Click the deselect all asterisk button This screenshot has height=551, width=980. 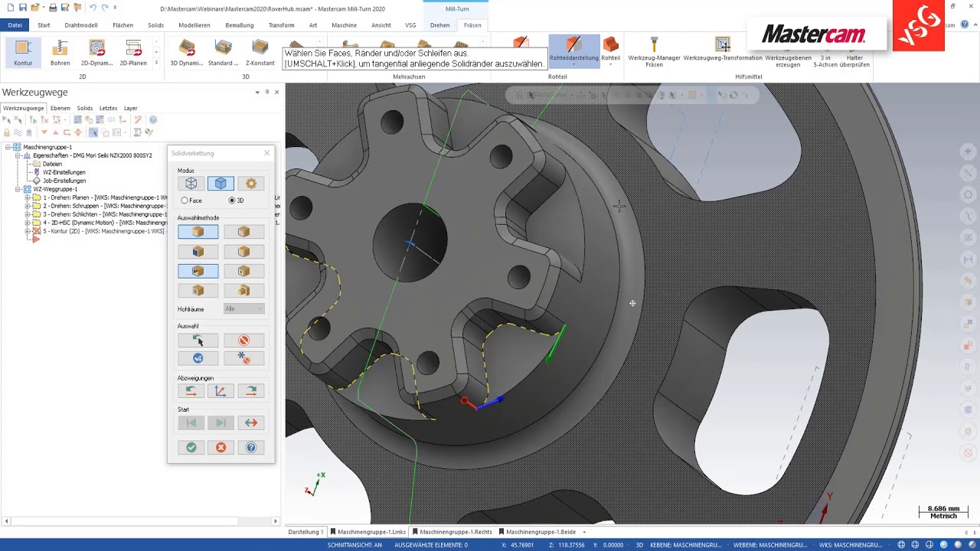pyautogui.click(x=243, y=358)
